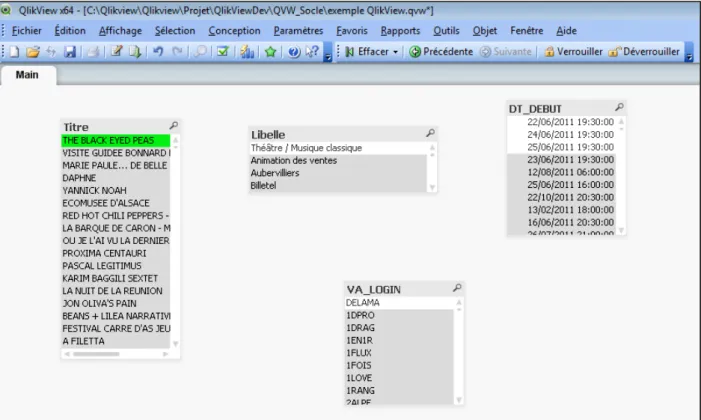Click Titre list scroll-right arrow
The image size is (701, 420).
pos(165,354)
